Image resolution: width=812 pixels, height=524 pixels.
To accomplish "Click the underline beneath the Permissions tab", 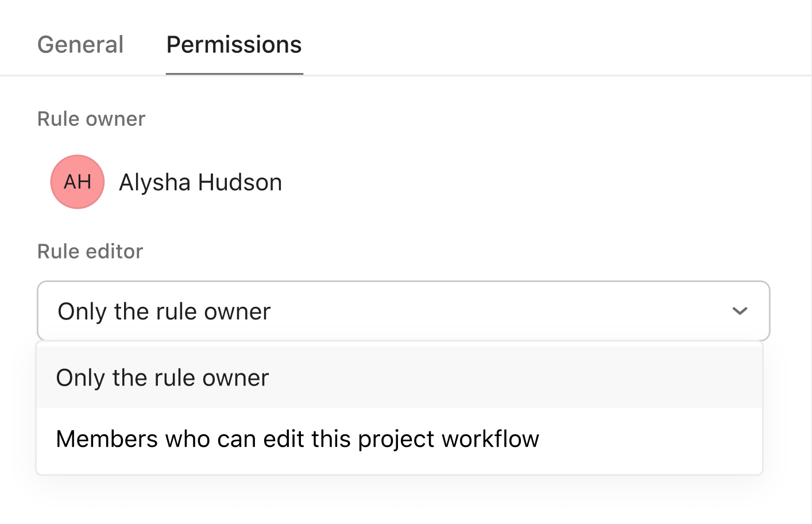I will (x=234, y=74).
